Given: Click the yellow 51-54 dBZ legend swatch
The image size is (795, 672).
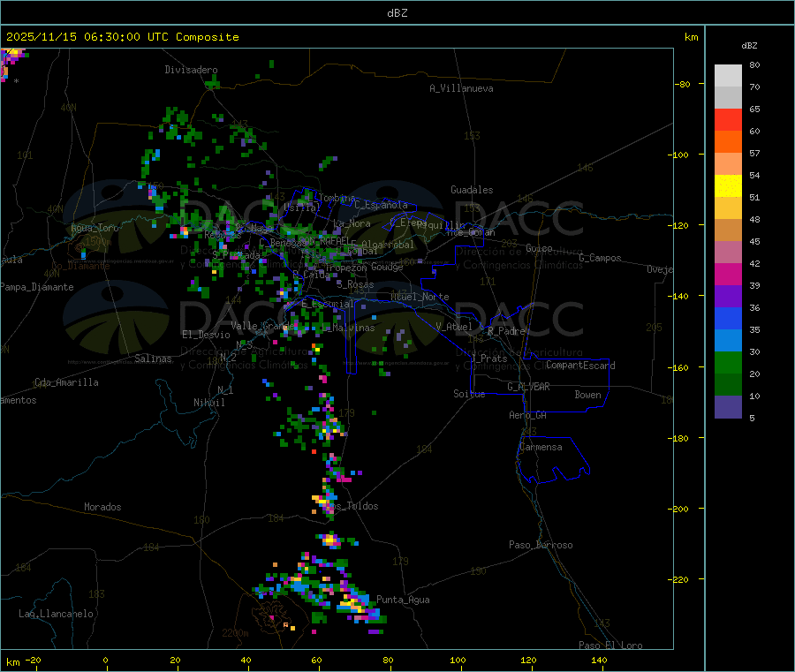Looking at the screenshot, I should (x=728, y=186).
